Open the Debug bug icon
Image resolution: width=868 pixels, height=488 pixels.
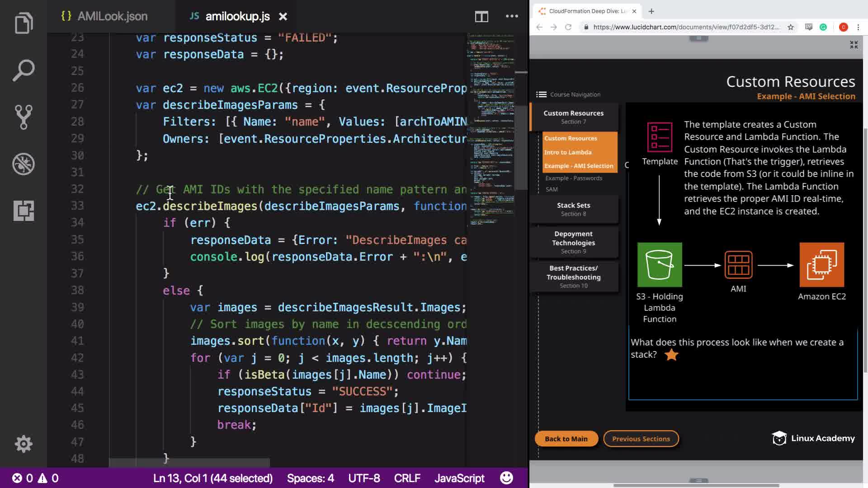pyautogui.click(x=24, y=164)
